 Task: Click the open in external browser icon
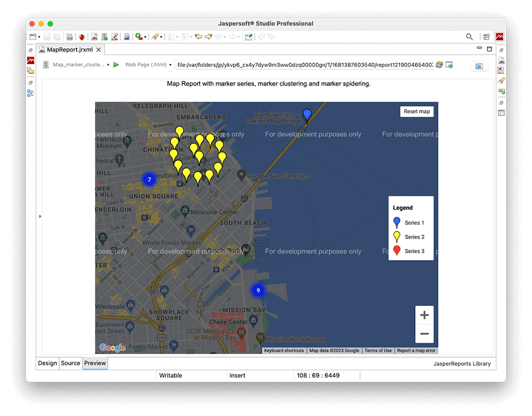[x=449, y=65]
